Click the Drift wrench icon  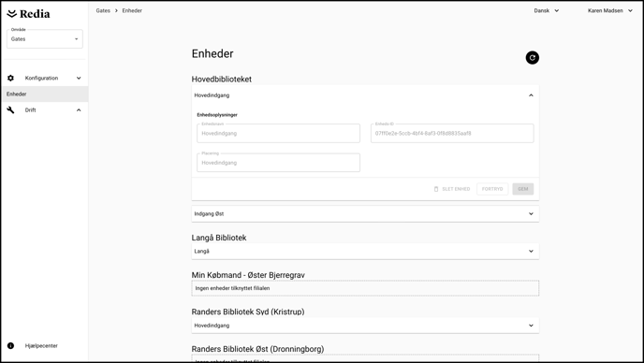(10, 110)
